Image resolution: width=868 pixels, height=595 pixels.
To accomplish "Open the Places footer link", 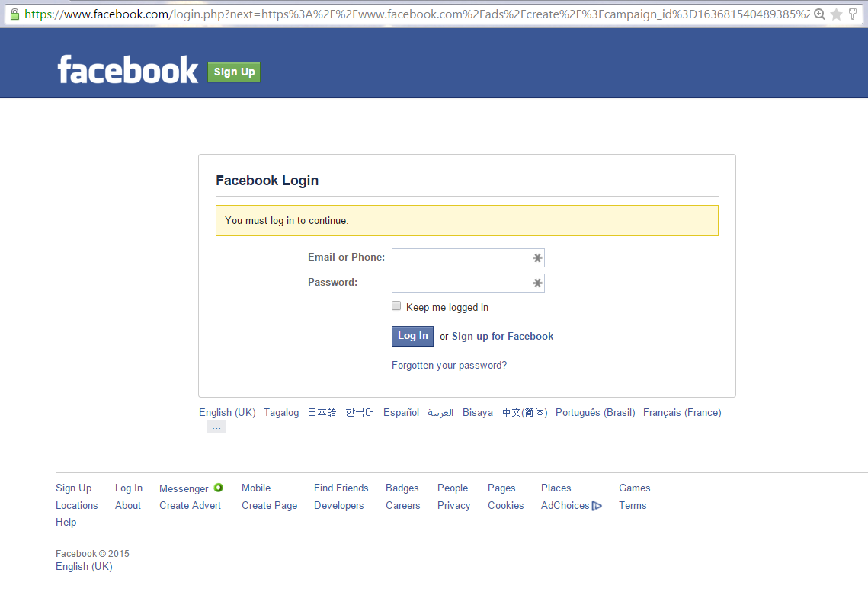I will [556, 488].
